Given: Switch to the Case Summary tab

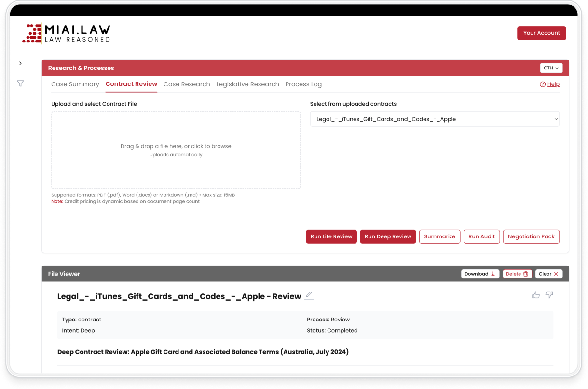Looking at the screenshot, I should [75, 84].
